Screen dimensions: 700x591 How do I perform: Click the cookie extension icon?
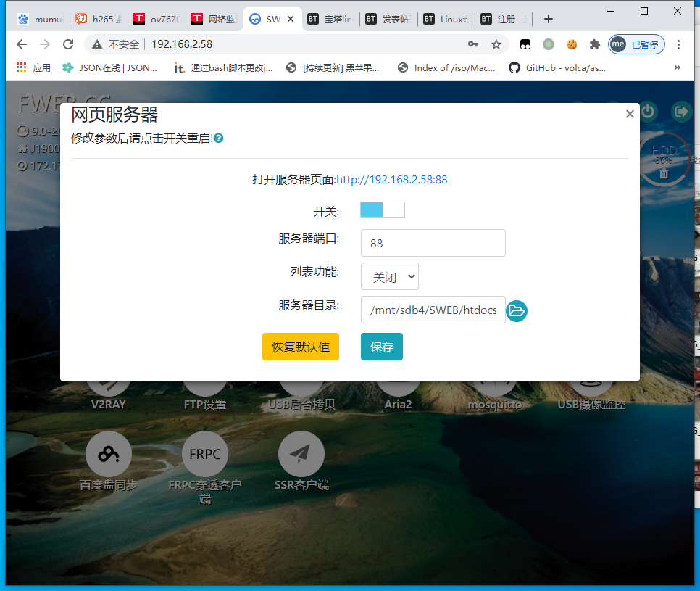pyautogui.click(x=572, y=44)
